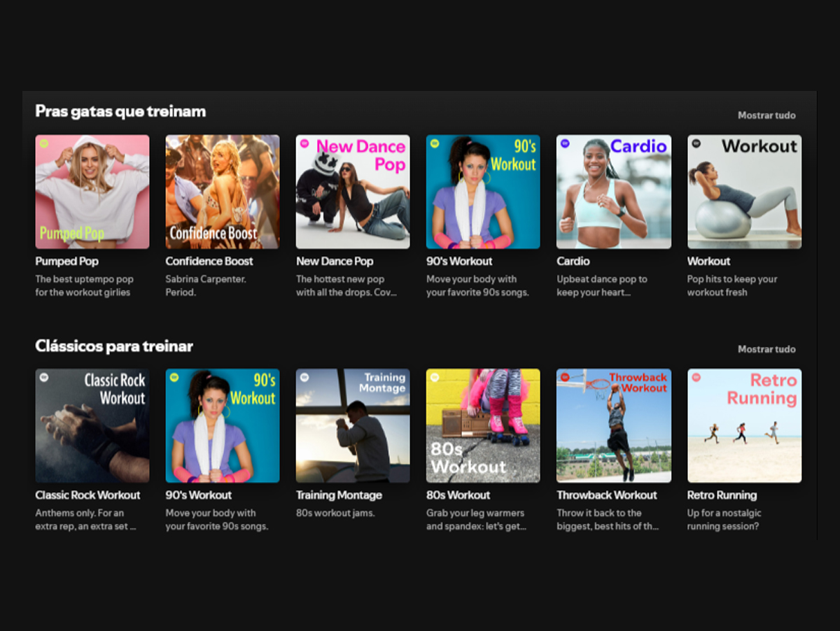Viewport: 840px width, 631px height.
Task: Open the Throwback Workout playlist cover
Action: [613, 425]
